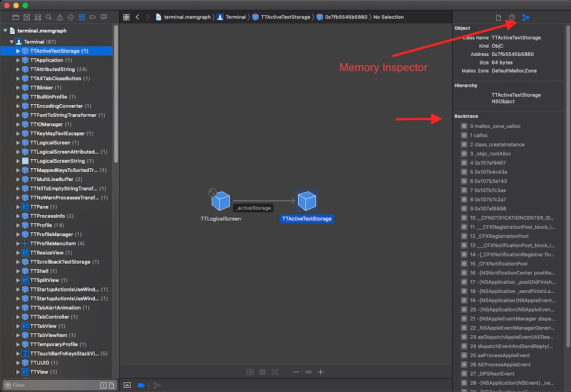Screen dimensions: 571x392
Task: Toggle the memory graph filter icon bottom left
Action: pos(156,385)
